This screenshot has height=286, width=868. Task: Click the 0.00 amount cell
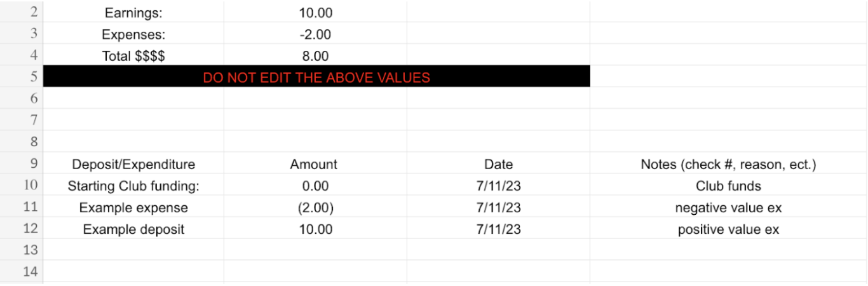click(x=315, y=186)
